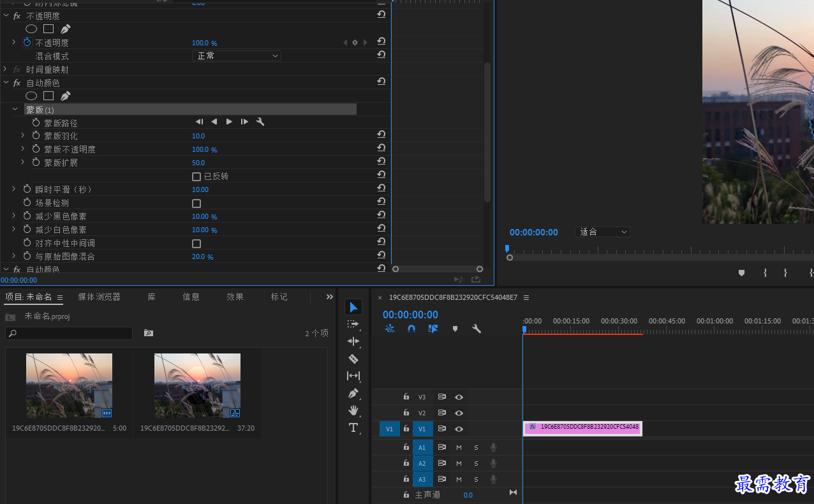
Task: Enable 对齐中性中间调 checkbox
Action: click(x=196, y=244)
